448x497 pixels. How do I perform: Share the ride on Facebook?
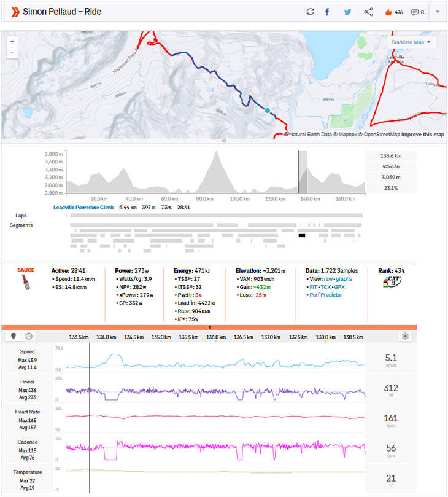[x=327, y=12]
